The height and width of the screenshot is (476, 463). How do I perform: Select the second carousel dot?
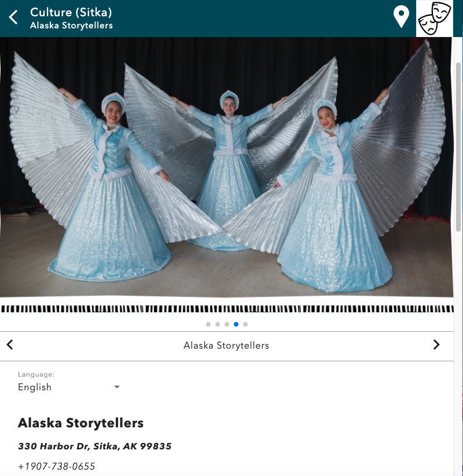pos(218,324)
